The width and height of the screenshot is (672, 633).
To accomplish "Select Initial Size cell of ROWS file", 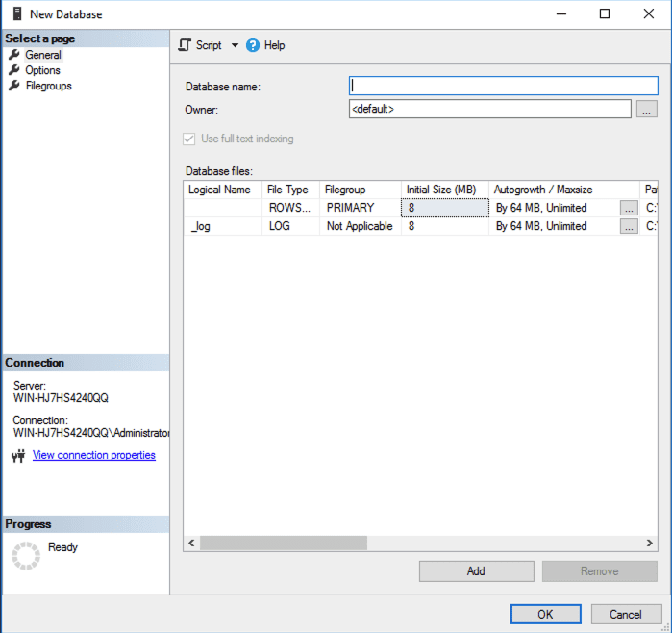I will click(444, 208).
